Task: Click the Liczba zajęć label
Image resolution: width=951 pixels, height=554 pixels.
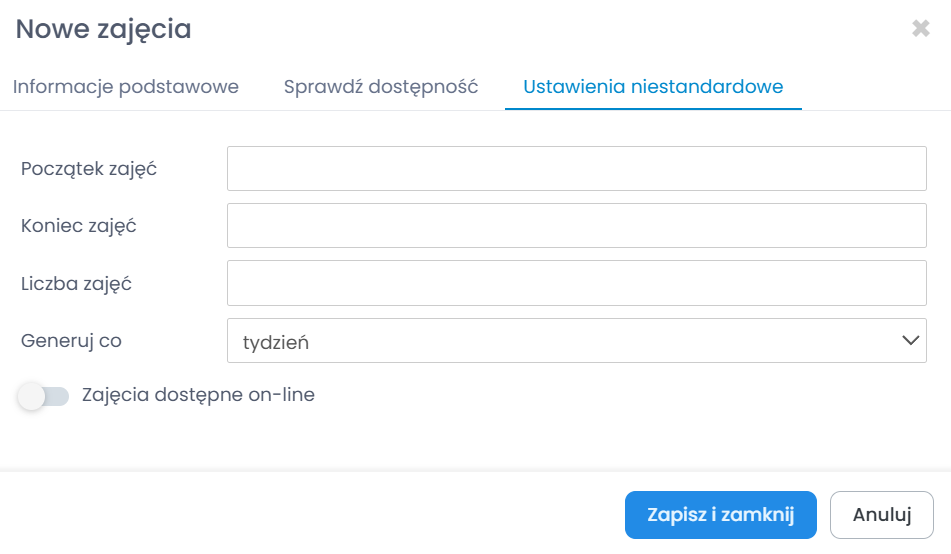Action: 77,284
